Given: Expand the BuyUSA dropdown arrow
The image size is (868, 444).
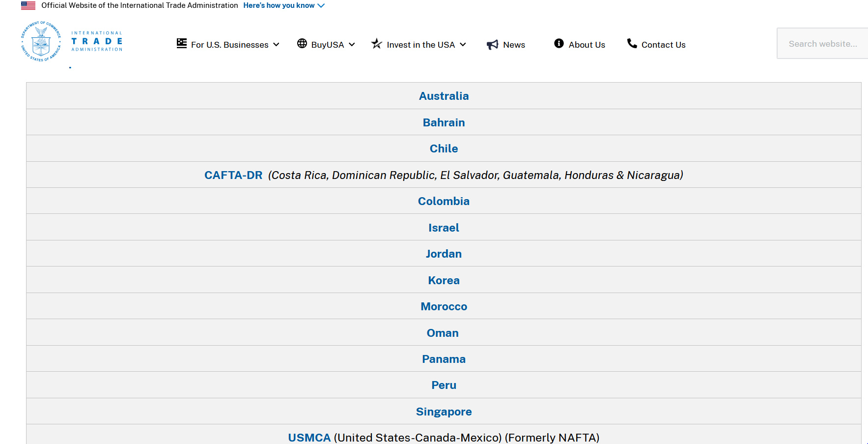Looking at the screenshot, I should [x=352, y=45].
